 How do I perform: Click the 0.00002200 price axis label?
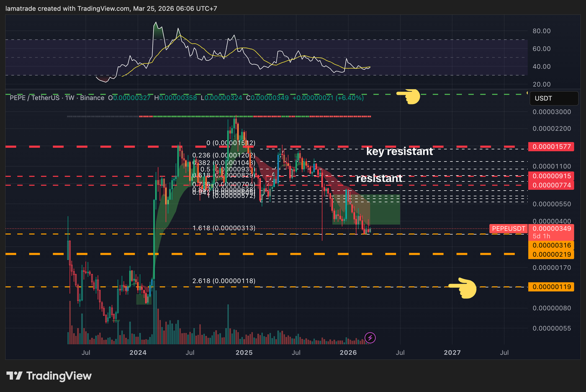(551, 129)
